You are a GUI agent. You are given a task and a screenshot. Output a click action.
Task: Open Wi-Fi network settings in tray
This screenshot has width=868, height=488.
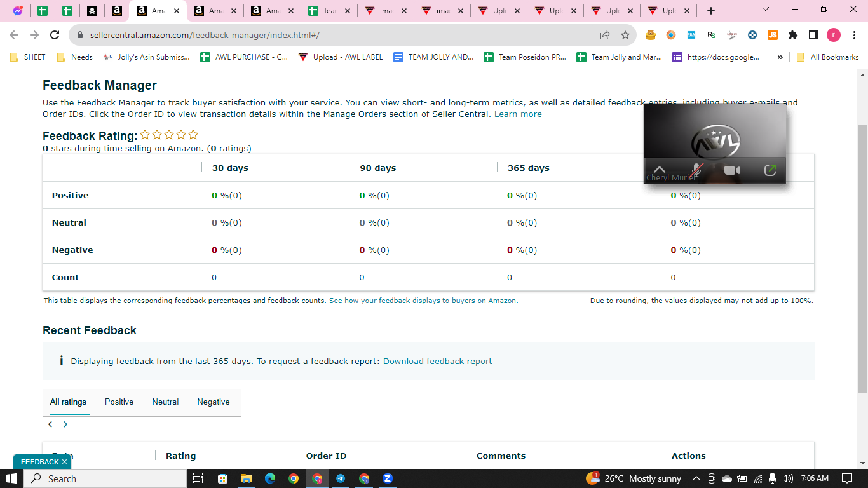coord(758,478)
